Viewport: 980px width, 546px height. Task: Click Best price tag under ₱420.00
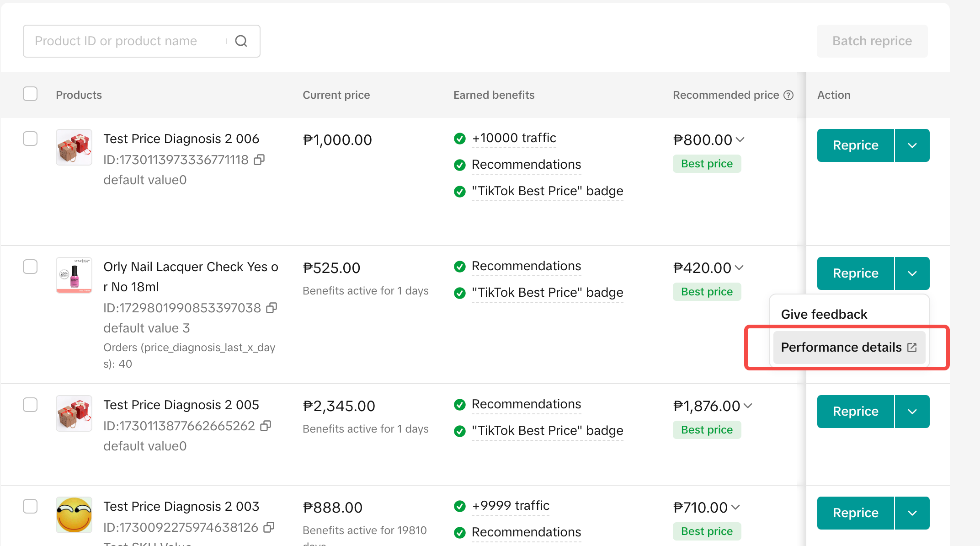pyautogui.click(x=707, y=292)
